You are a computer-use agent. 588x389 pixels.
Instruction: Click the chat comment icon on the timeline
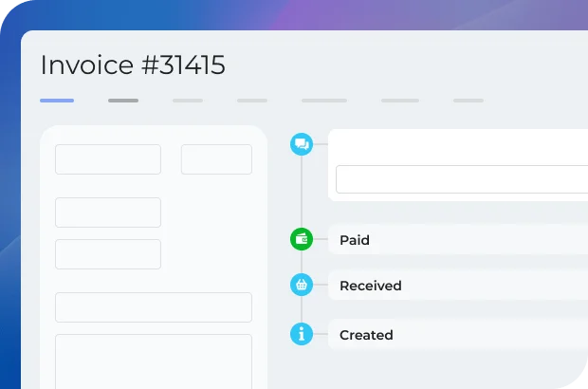(x=302, y=144)
